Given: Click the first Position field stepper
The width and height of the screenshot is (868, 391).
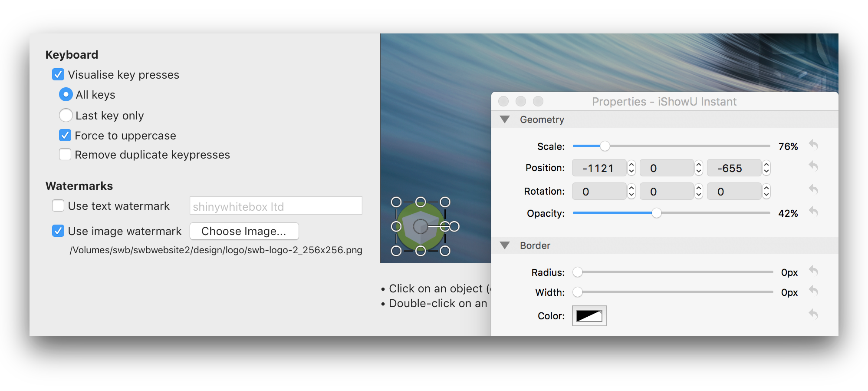Looking at the screenshot, I should pos(631,168).
